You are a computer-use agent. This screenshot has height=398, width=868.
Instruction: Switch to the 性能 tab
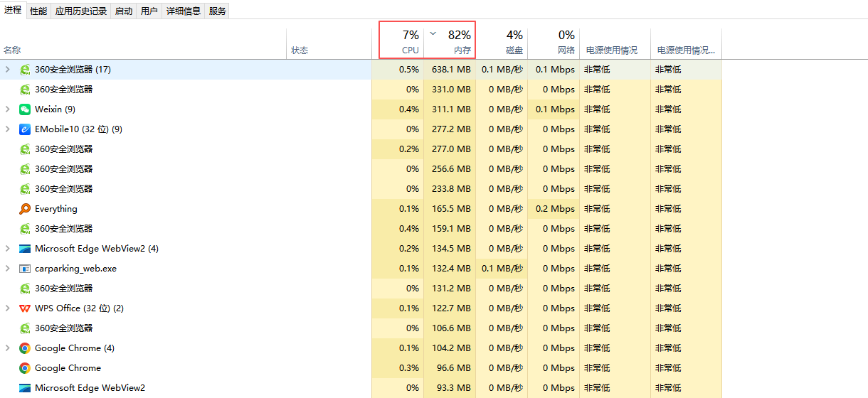coord(38,11)
